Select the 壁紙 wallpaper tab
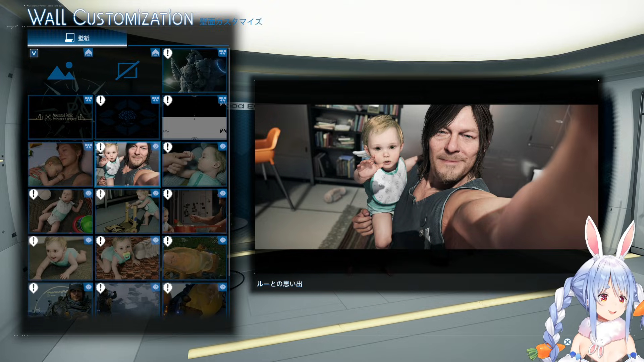The height and width of the screenshot is (362, 644). [x=77, y=38]
